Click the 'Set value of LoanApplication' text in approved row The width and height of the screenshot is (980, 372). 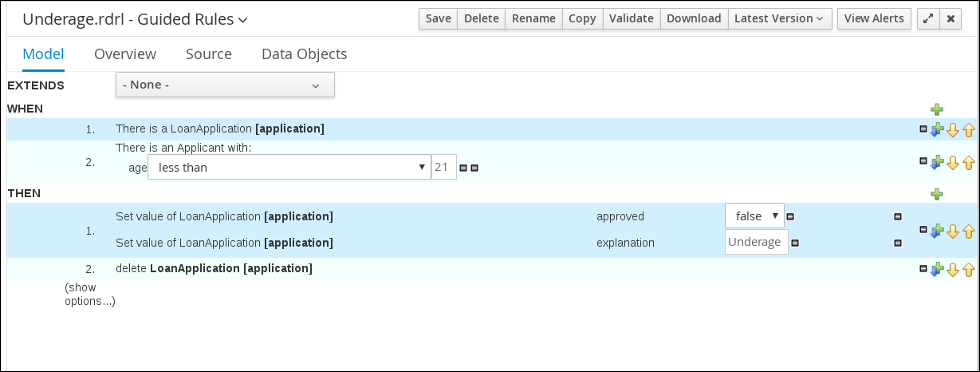click(x=188, y=217)
